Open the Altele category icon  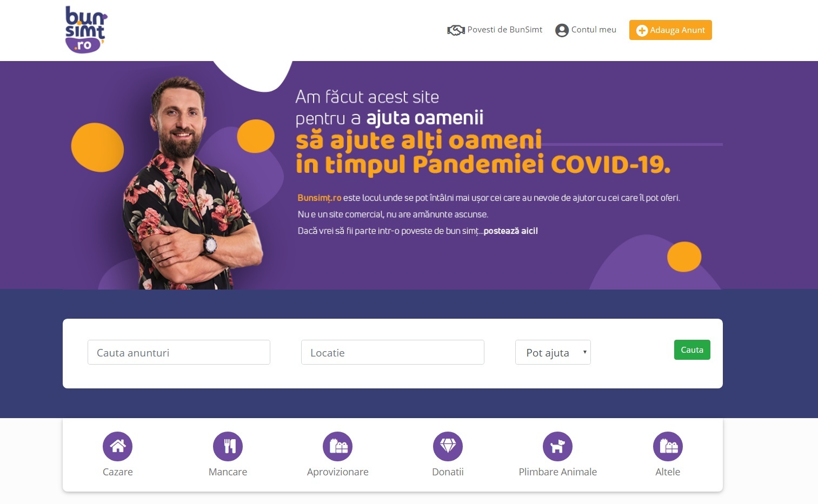coord(668,446)
